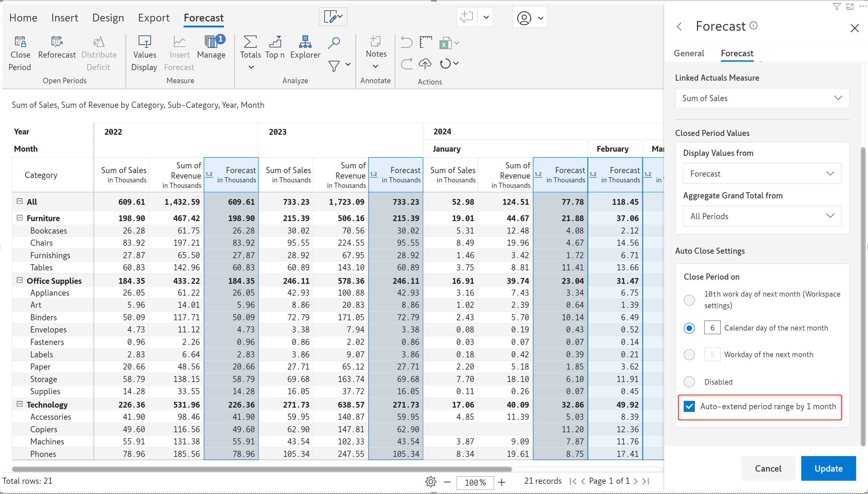Uncheck Auto-extend period range by 1 month

[x=689, y=406]
